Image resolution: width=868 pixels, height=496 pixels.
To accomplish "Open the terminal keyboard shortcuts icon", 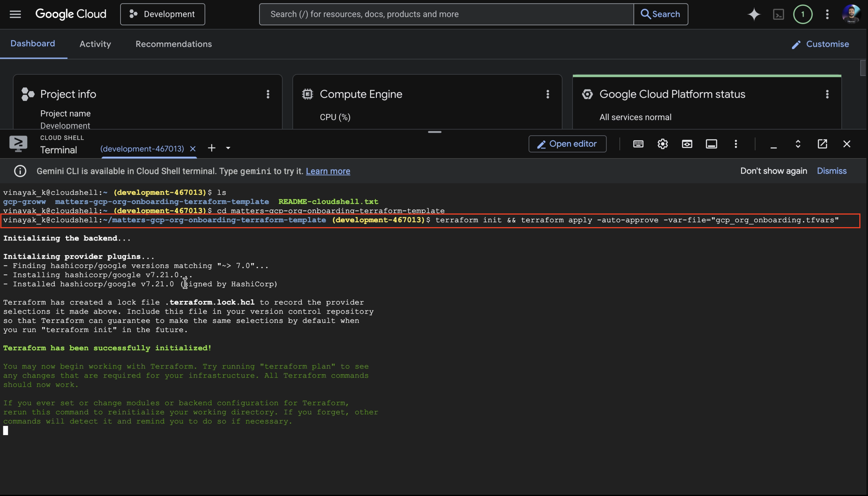I will (638, 144).
